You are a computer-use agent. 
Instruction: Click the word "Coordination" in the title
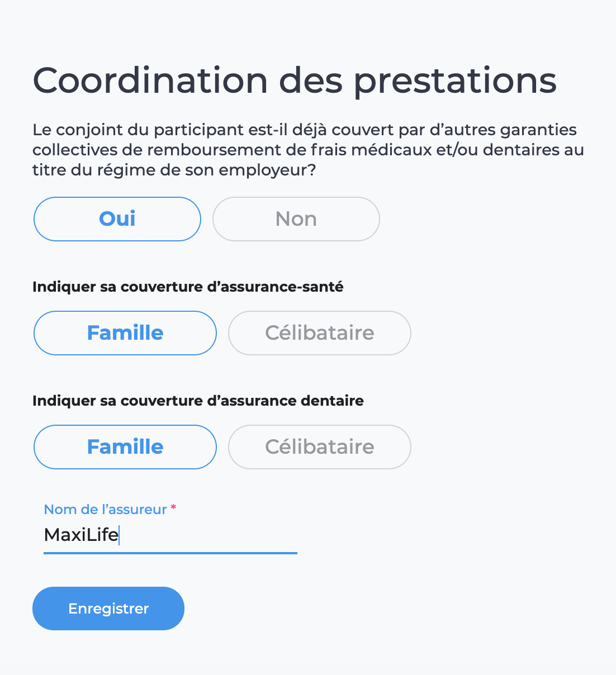[x=150, y=80]
